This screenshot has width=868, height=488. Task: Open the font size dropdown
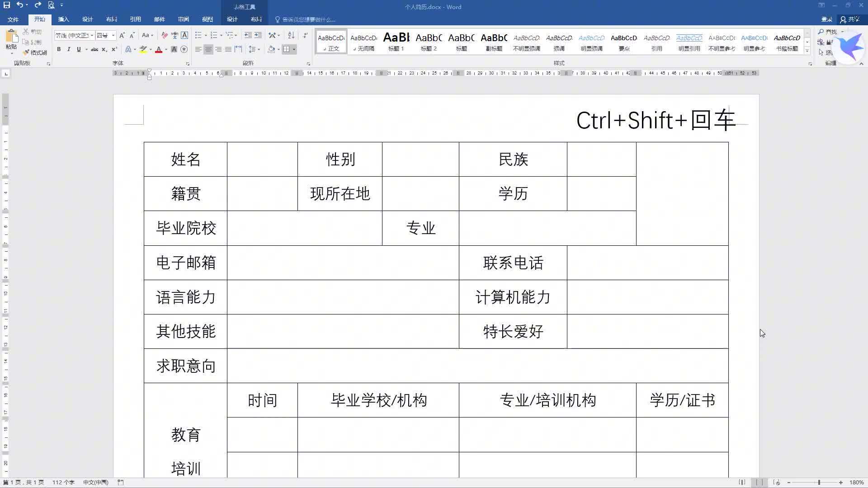(113, 35)
